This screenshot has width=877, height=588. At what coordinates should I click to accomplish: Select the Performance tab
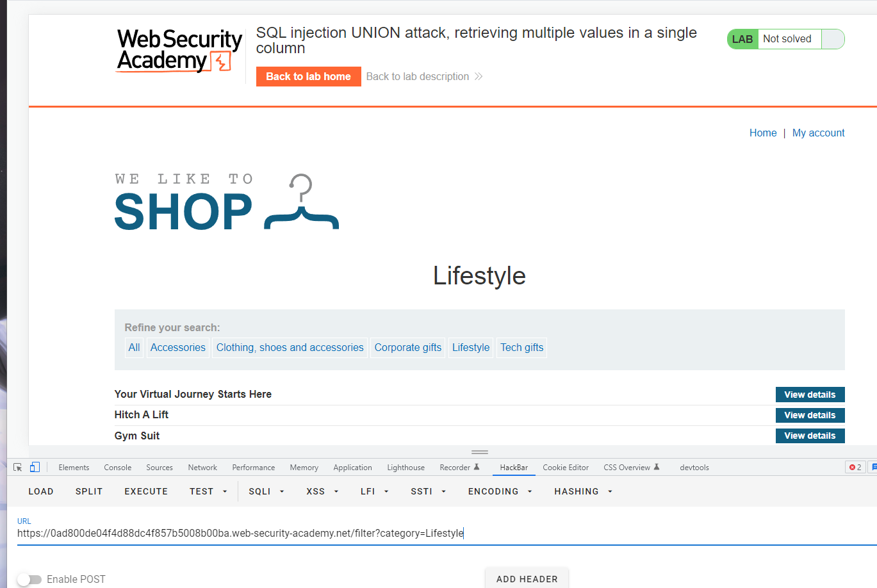click(254, 468)
